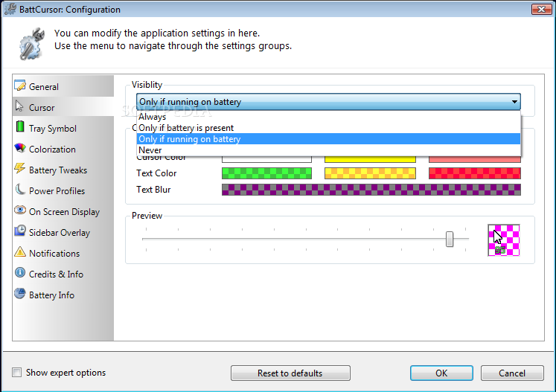Choose Never in the visibility list
Image resolution: width=556 pixels, height=392 pixels.
pyautogui.click(x=328, y=150)
